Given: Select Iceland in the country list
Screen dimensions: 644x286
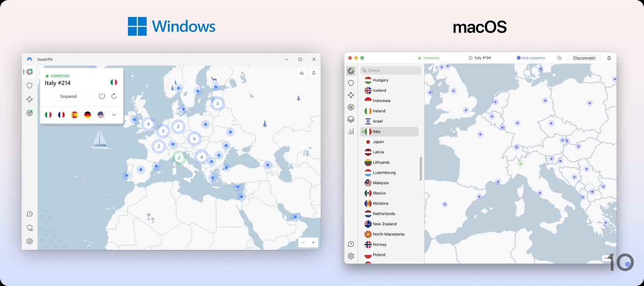Looking at the screenshot, I should 389,90.
